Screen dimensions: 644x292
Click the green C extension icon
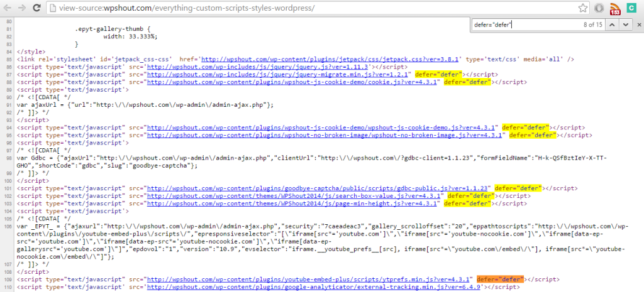click(633, 8)
